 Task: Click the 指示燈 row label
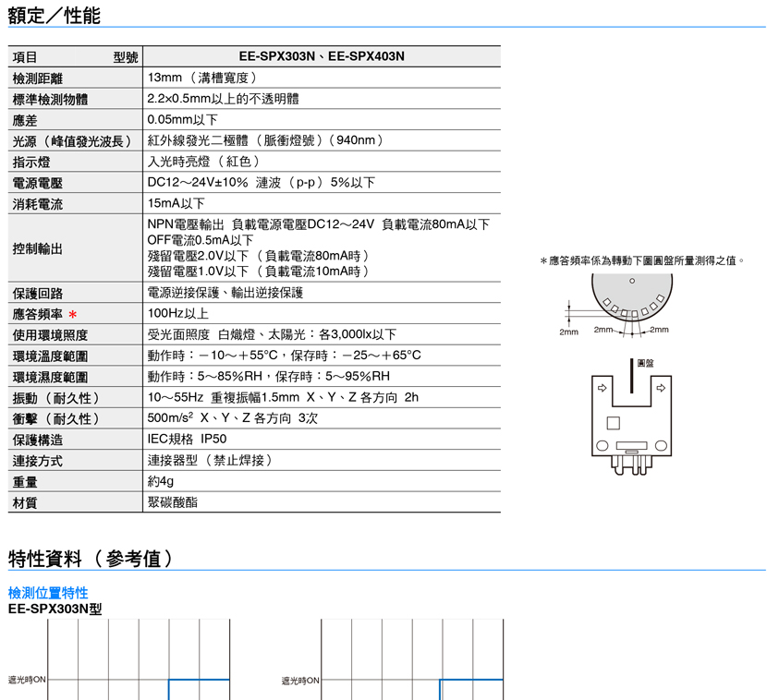pos(31,163)
